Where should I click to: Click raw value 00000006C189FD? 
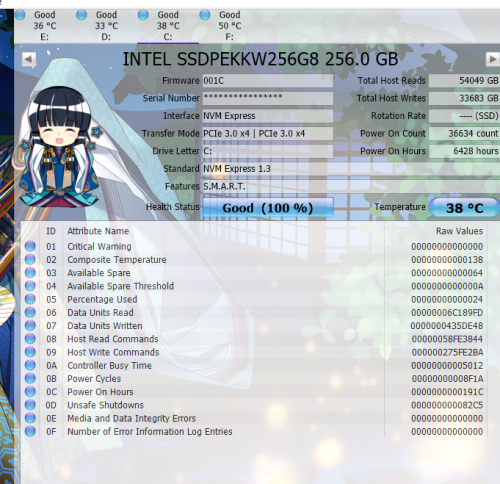(447, 313)
